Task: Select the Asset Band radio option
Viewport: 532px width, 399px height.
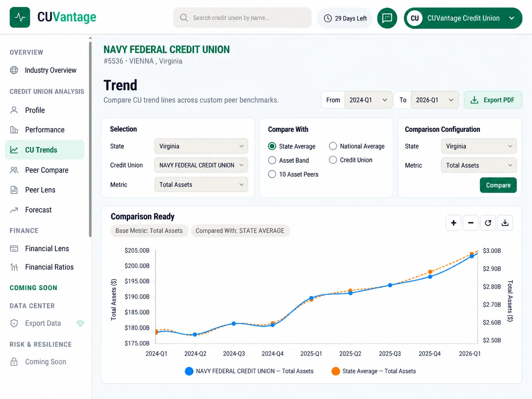Action: pos(272,160)
